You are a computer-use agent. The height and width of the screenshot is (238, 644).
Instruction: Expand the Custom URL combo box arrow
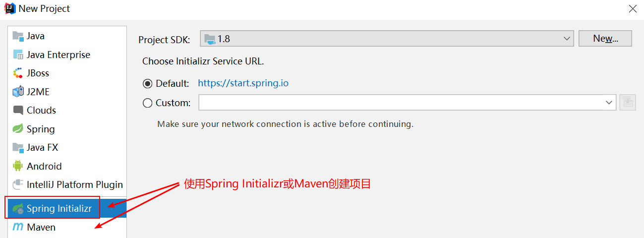(609, 103)
